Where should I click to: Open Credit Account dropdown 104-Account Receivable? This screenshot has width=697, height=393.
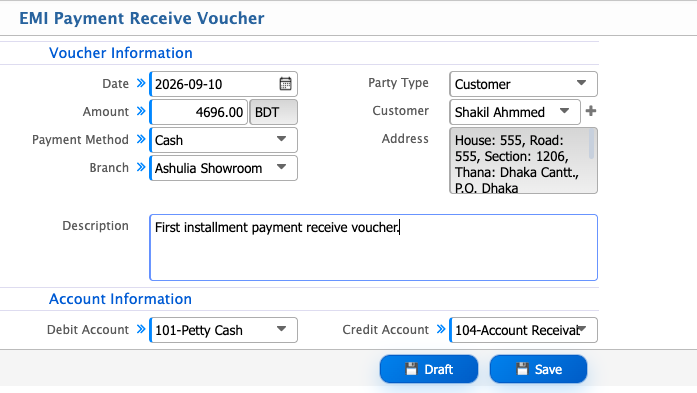point(523,330)
